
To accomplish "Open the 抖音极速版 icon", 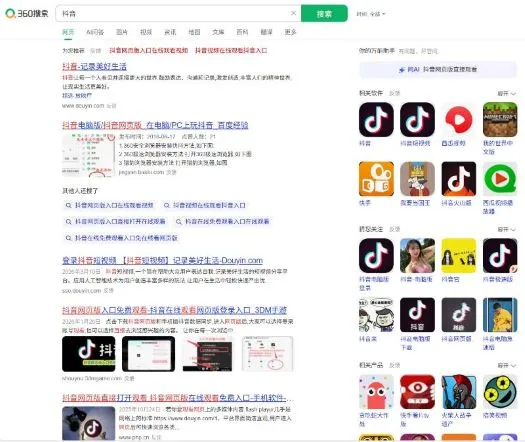I will point(500,255).
